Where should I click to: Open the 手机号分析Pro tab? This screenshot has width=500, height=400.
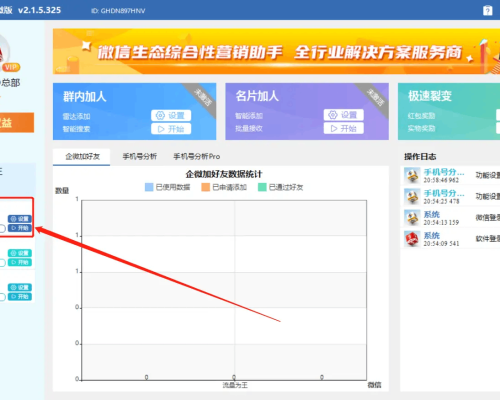pyautogui.click(x=197, y=157)
